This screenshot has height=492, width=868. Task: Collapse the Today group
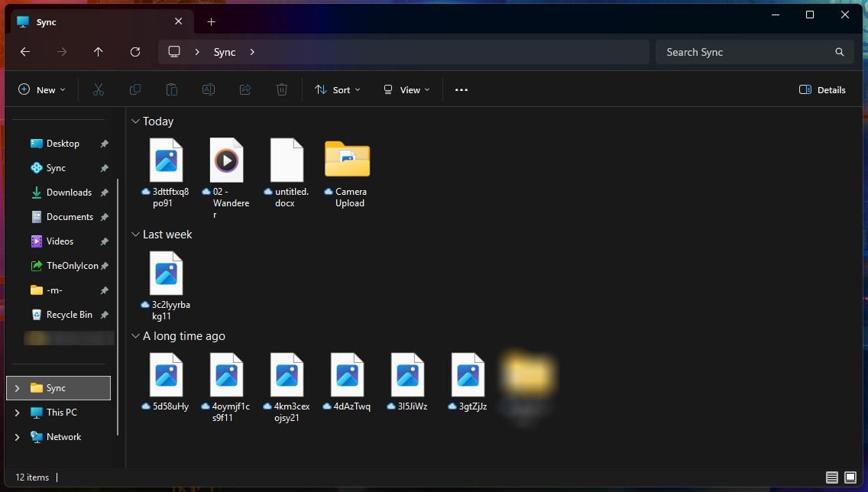[x=135, y=121]
